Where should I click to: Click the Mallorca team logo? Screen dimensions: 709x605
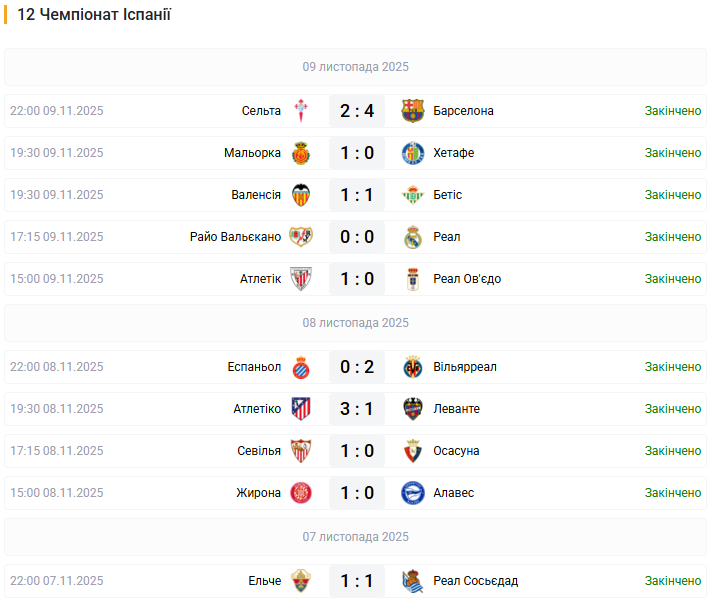301,153
